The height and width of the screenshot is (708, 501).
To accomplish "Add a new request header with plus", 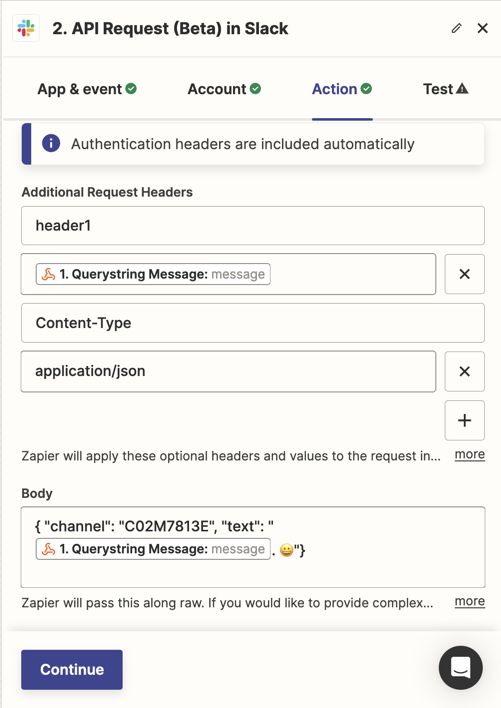I will 464,420.
